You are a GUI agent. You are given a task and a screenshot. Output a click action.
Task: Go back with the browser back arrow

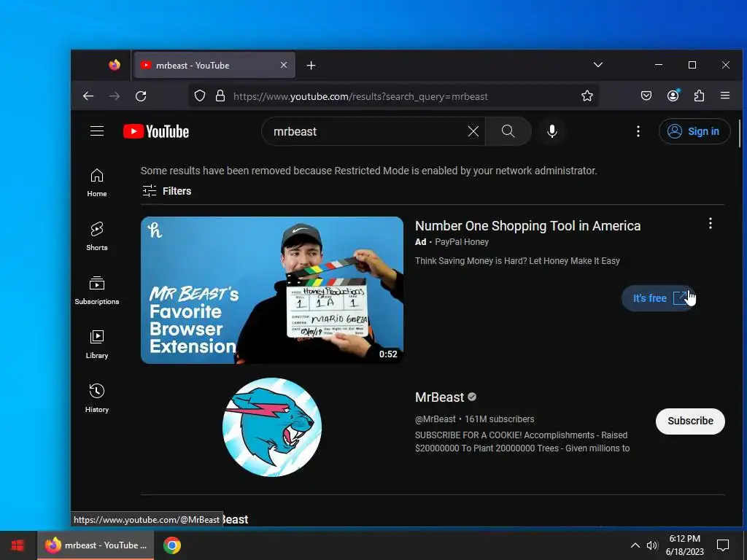pyautogui.click(x=88, y=96)
